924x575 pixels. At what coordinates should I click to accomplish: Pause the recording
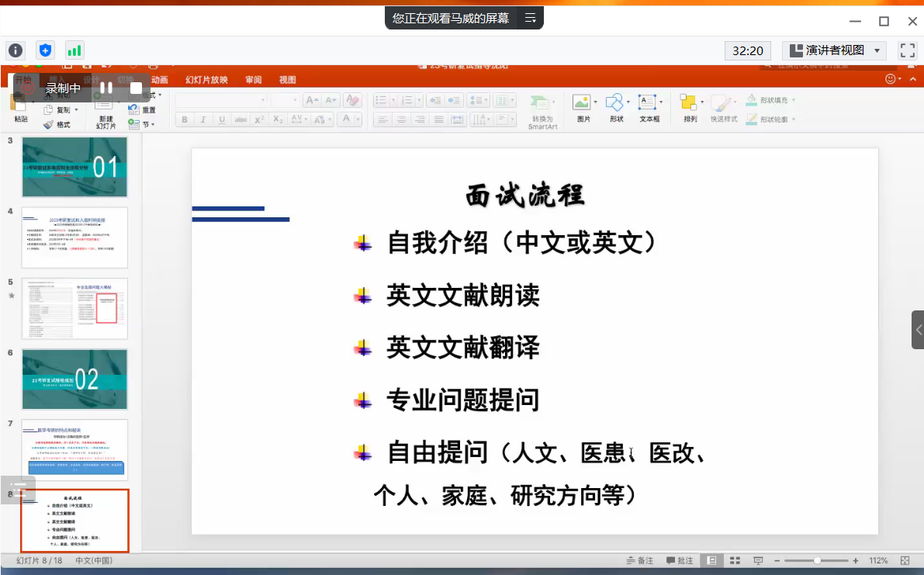[106, 88]
